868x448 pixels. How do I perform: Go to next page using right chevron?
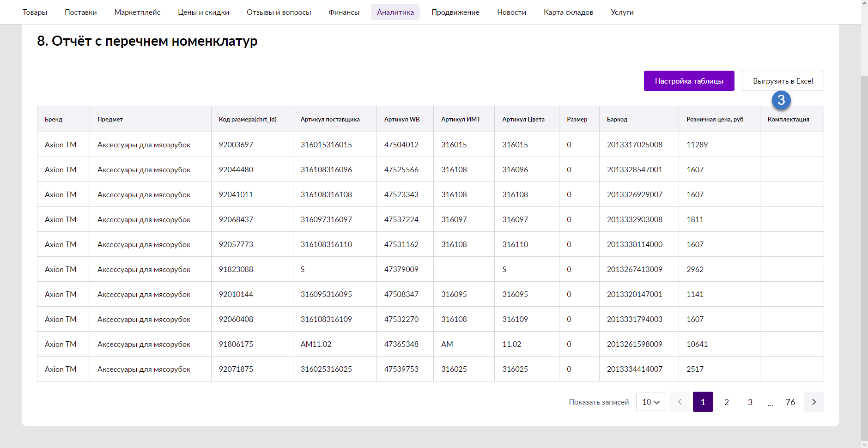(813, 402)
